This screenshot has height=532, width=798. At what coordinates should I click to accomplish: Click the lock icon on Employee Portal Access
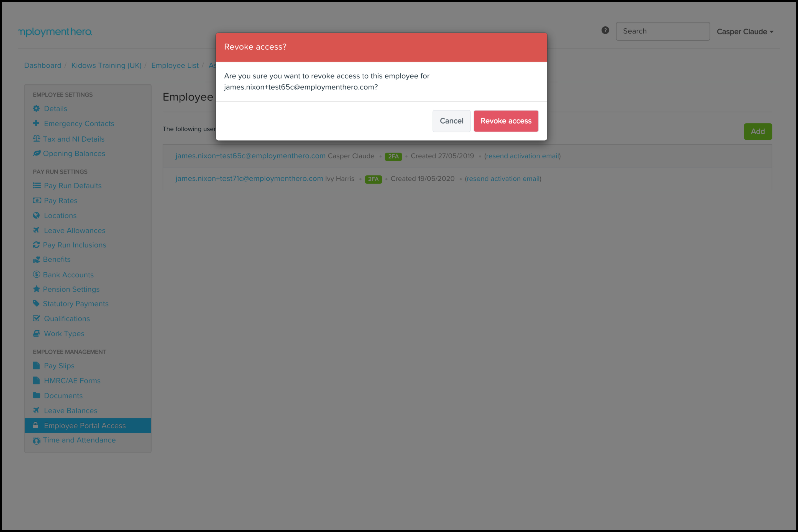coord(36,425)
